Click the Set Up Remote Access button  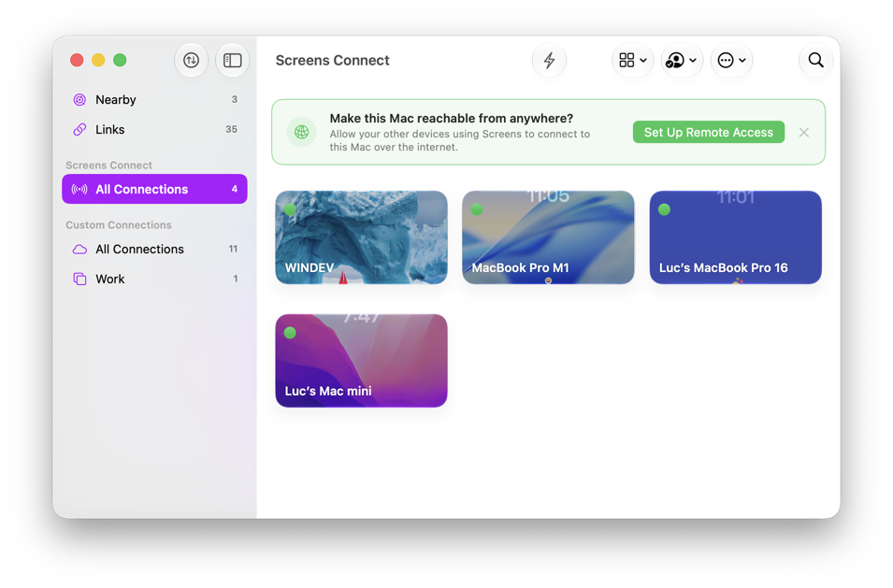coord(709,132)
